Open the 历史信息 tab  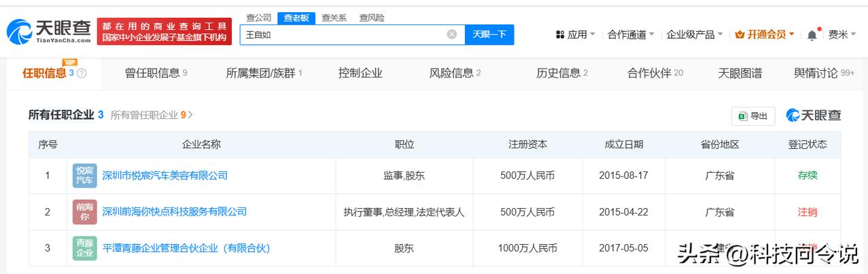(561, 73)
